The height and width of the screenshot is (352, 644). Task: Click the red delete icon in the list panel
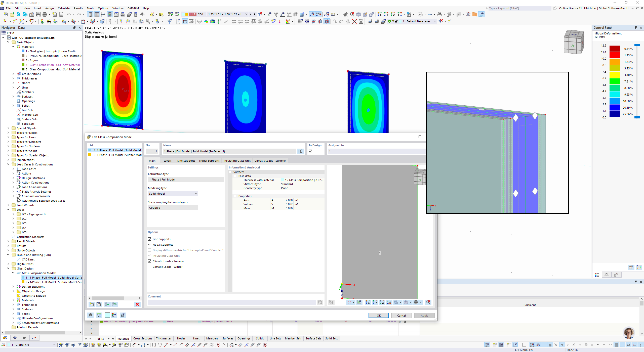tap(137, 304)
